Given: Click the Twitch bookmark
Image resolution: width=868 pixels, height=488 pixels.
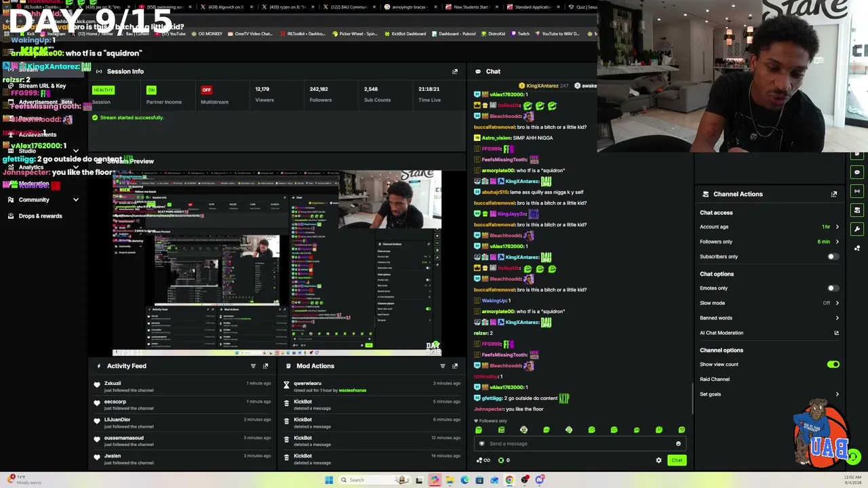Looking at the screenshot, I should [x=520, y=34].
